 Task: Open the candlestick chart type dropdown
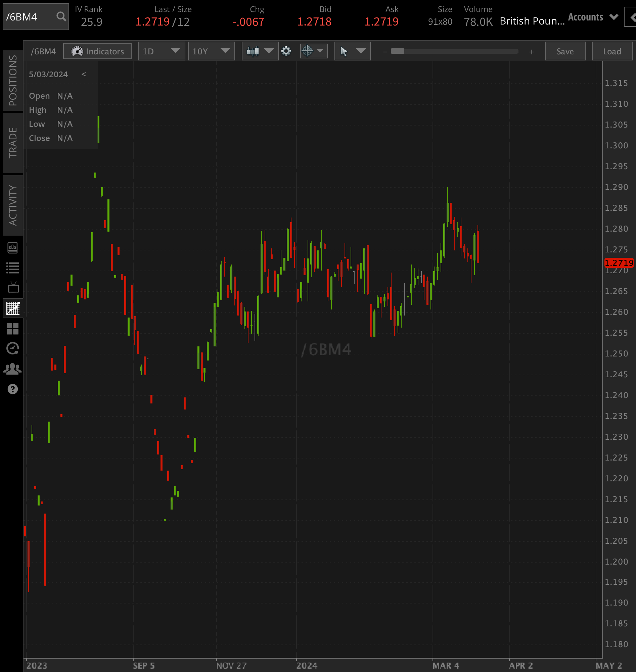pyautogui.click(x=260, y=51)
